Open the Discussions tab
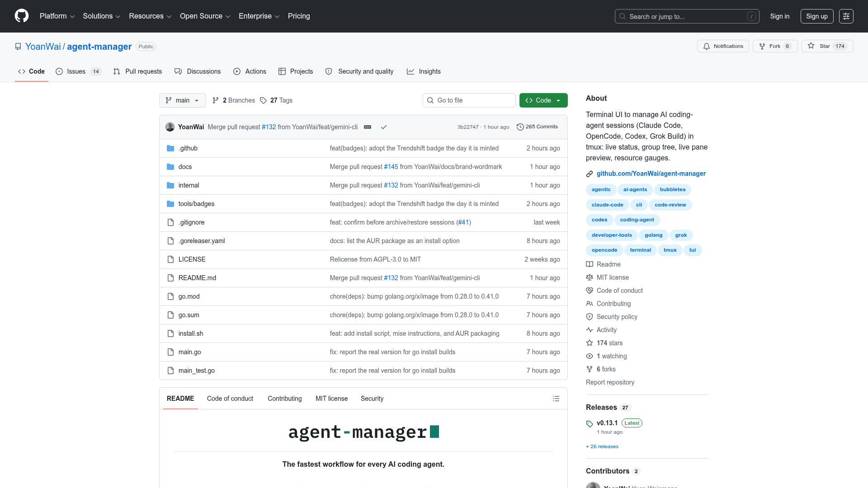 [198, 71]
